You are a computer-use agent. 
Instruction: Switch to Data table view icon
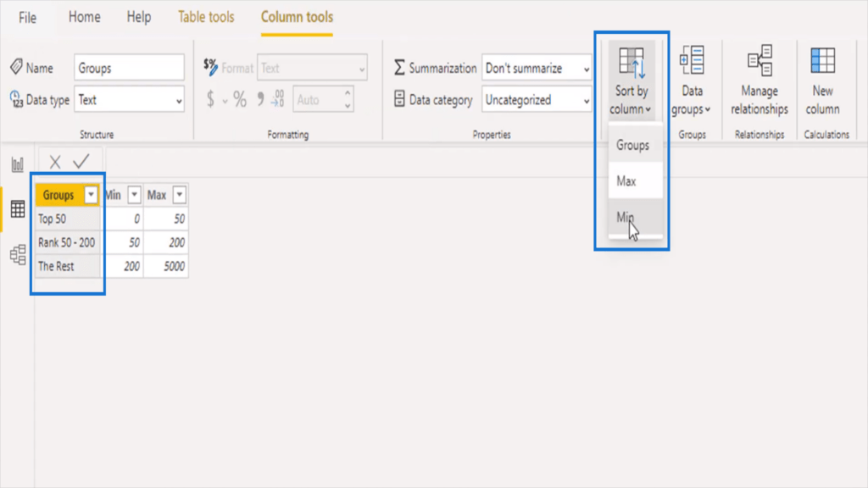[x=18, y=209]
